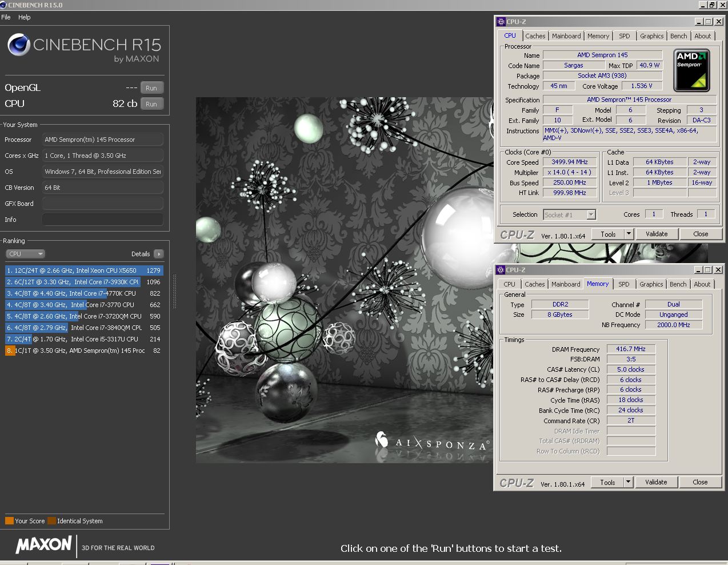This screenshot has width=728, height=565.
Task: Click the lower CPU-Z title bar icon
Action: tap(501, 270)
